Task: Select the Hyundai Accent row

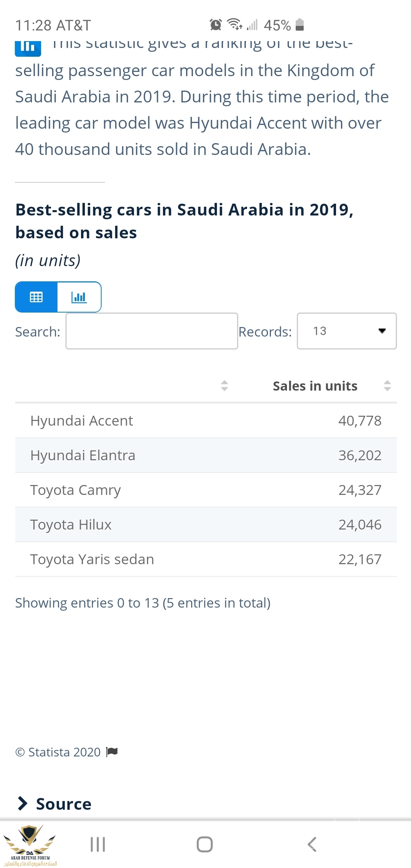Action: [x=205, y=421]
